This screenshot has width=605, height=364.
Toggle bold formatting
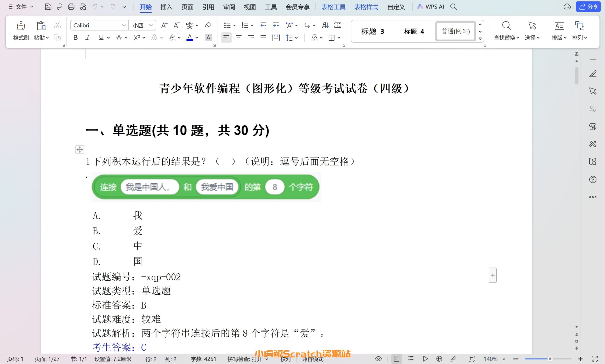pos(76,38)
